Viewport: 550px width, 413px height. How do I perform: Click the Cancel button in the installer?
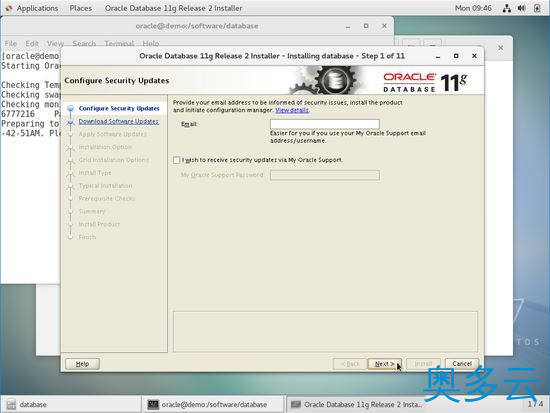point(462,364)
